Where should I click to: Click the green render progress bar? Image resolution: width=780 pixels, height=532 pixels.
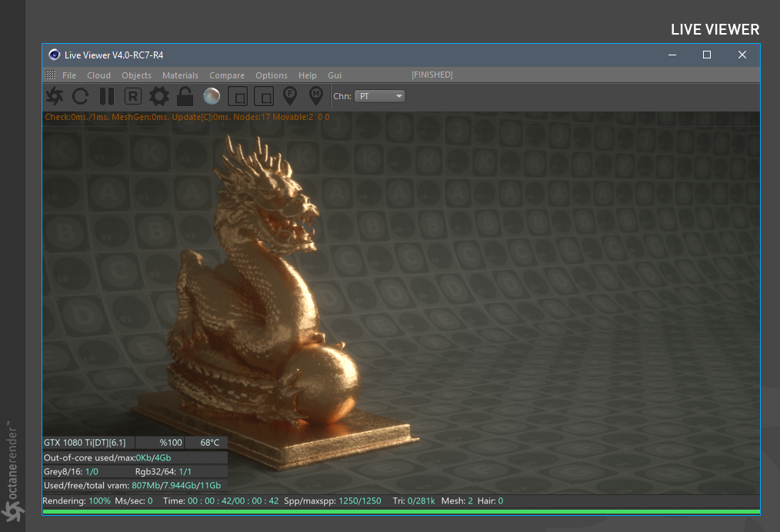(400, 511)
